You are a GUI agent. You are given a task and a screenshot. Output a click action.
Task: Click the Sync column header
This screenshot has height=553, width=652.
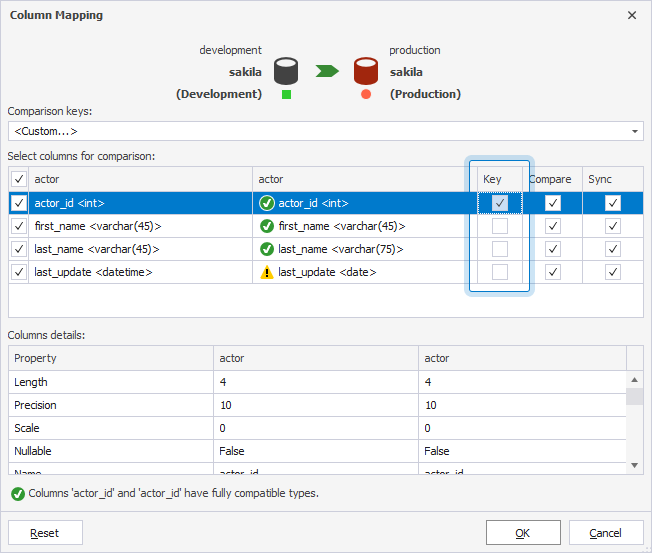coord(600,179)
